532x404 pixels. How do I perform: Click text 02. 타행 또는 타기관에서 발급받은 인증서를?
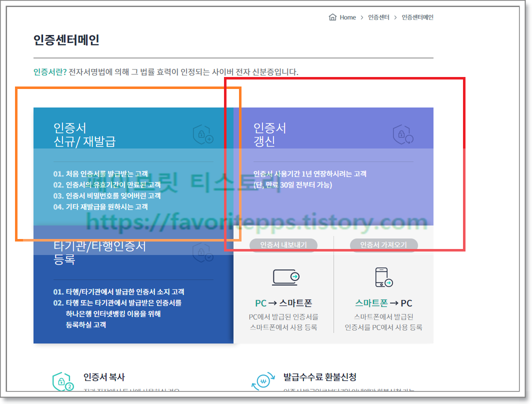click(x=117, y=302)
